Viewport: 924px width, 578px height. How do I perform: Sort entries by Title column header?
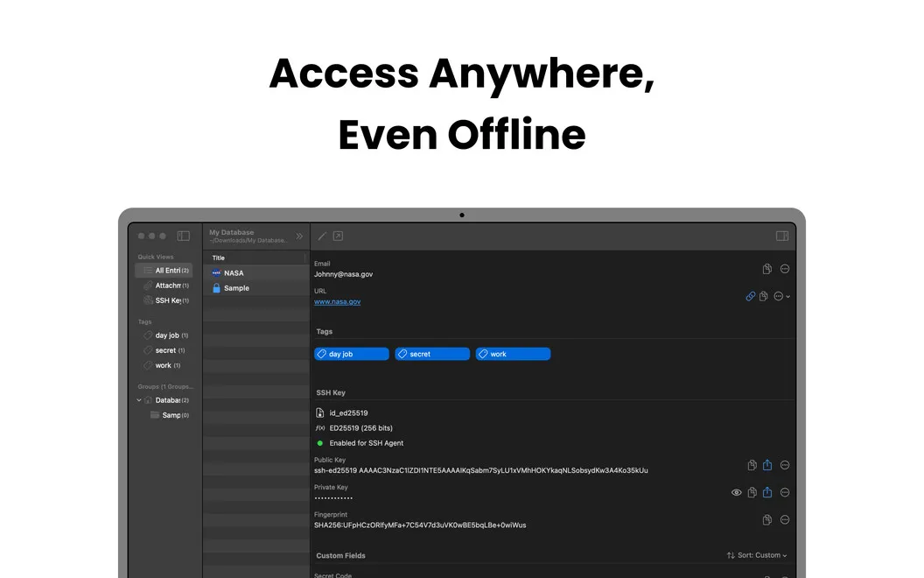pos(256,257)
